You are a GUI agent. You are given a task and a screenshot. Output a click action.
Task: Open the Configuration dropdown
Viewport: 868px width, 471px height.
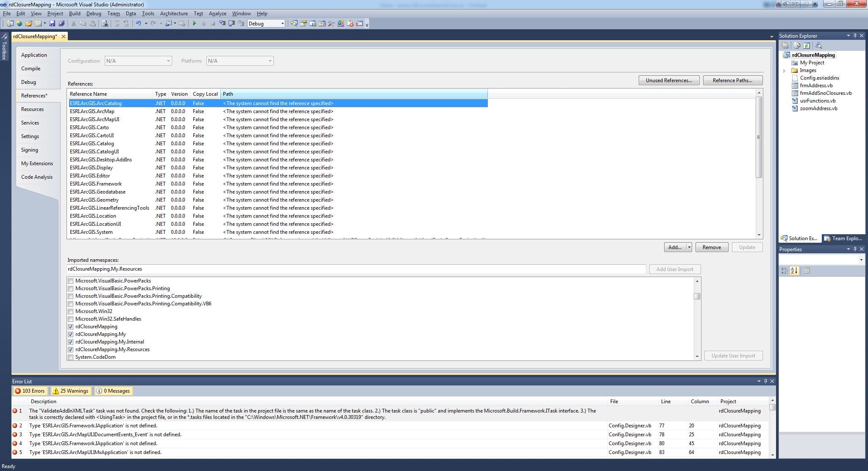click(x=138, y=61)
